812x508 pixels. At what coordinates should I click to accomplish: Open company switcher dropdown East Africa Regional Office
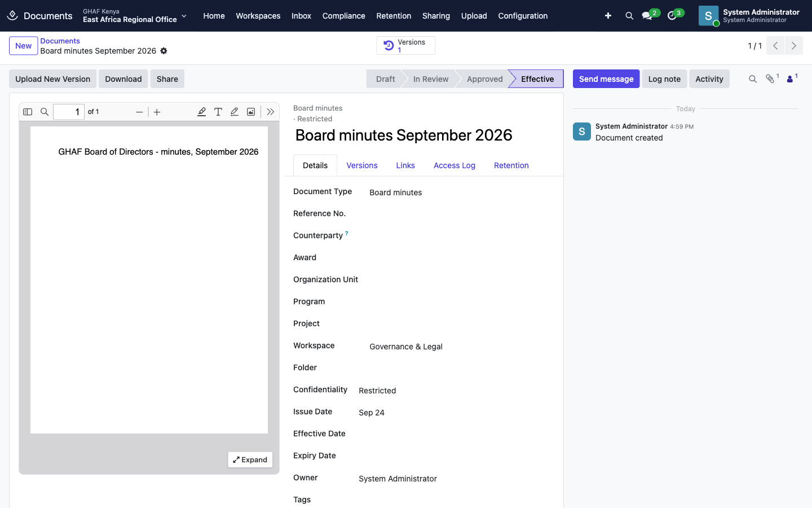pos(135,16)
